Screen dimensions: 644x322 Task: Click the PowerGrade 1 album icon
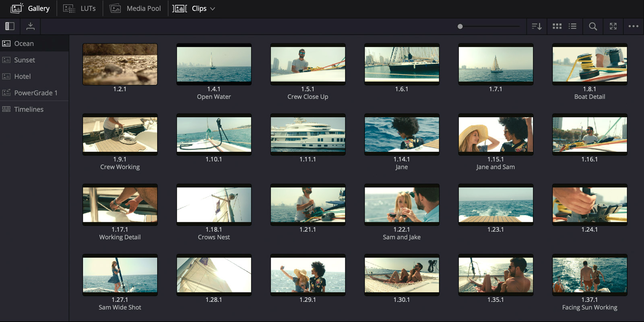pyautogui.click(x=6, y=93)
